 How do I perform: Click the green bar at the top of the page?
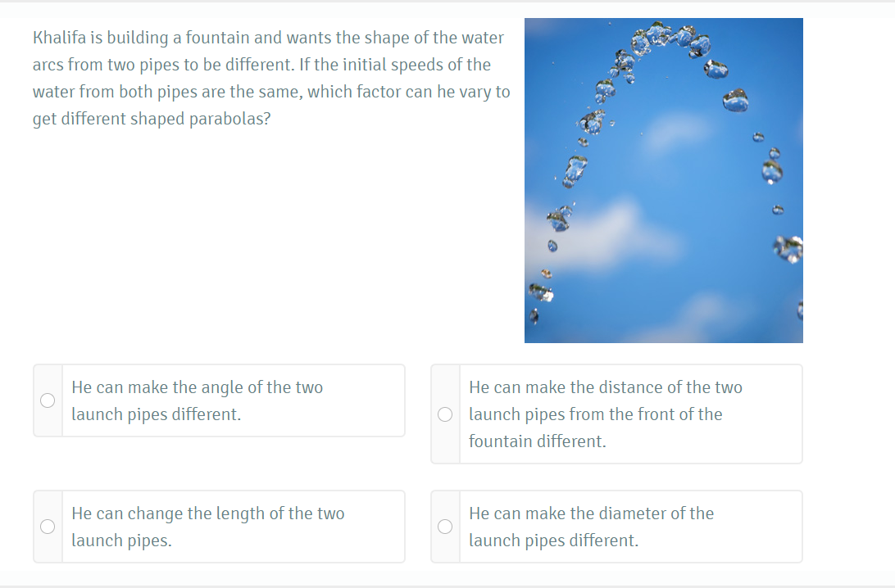point(447,3)
